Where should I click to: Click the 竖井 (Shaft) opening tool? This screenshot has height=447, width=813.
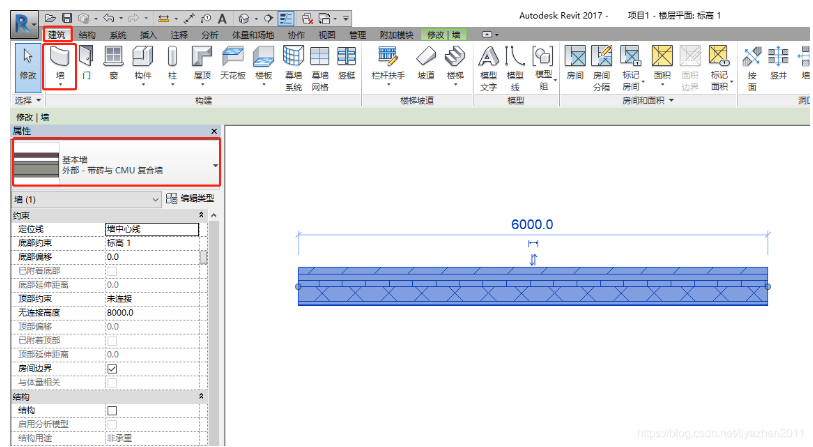tap(778, 58)
